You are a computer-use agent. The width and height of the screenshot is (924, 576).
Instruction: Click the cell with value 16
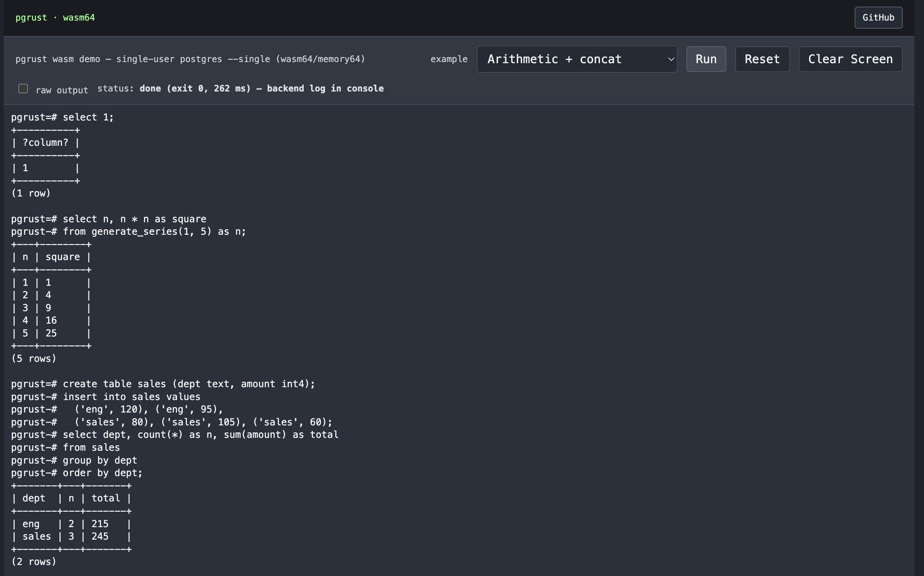pyautogui.click(x=51, y=320)
